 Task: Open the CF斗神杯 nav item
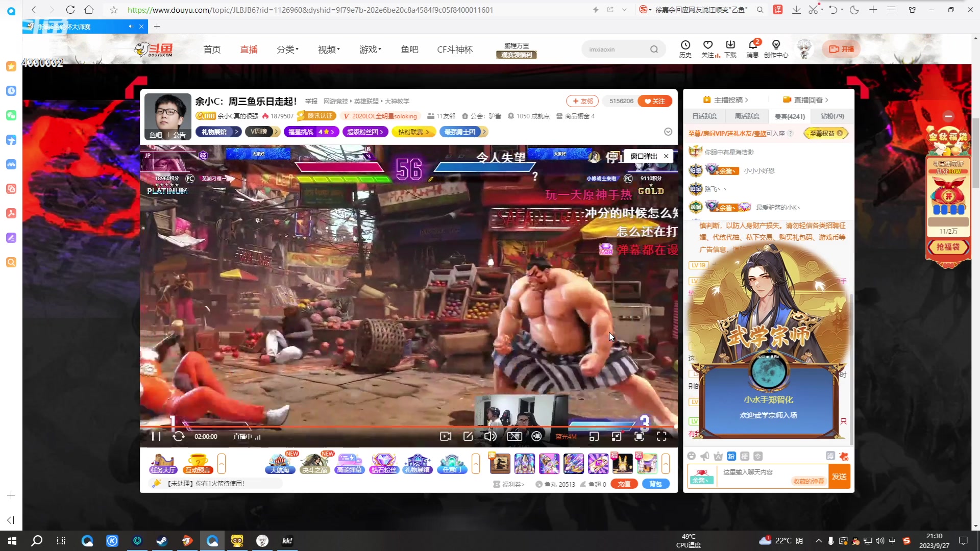point(455,49)
